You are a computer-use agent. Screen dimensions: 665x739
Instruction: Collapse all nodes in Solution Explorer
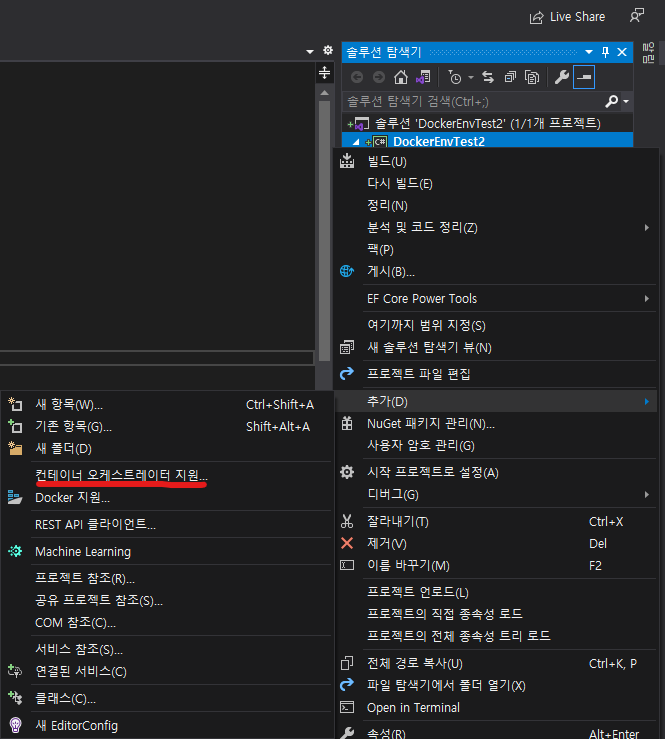(x=510, y=77)
